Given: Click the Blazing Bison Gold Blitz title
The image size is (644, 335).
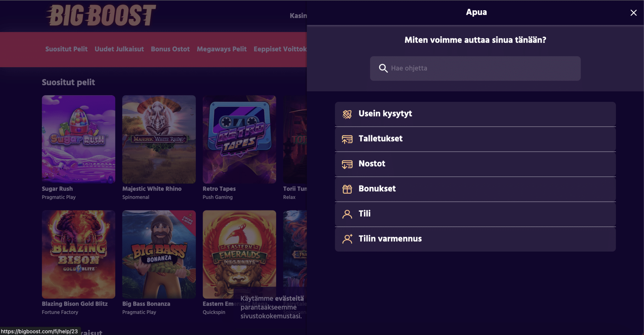Looking at the screenshot, I should click(x=75, y=304).
